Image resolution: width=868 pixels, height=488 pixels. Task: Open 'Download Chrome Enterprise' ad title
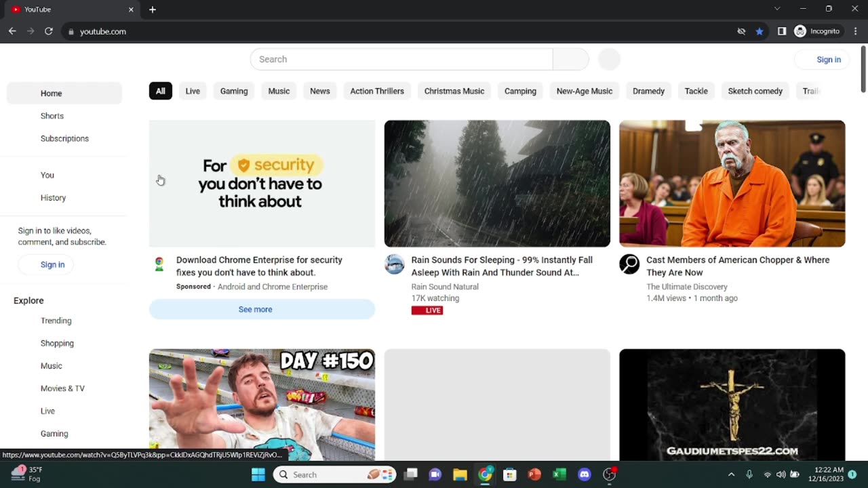(259, 266)
